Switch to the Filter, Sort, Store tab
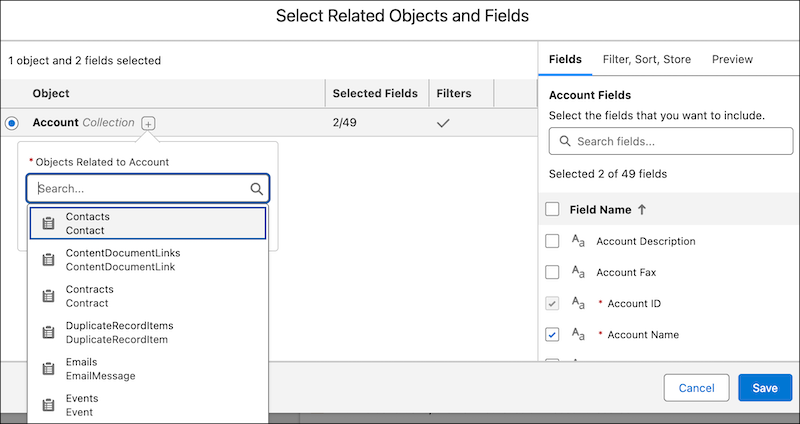This screenshot has height=424, width=800. (x=647, y=59)
